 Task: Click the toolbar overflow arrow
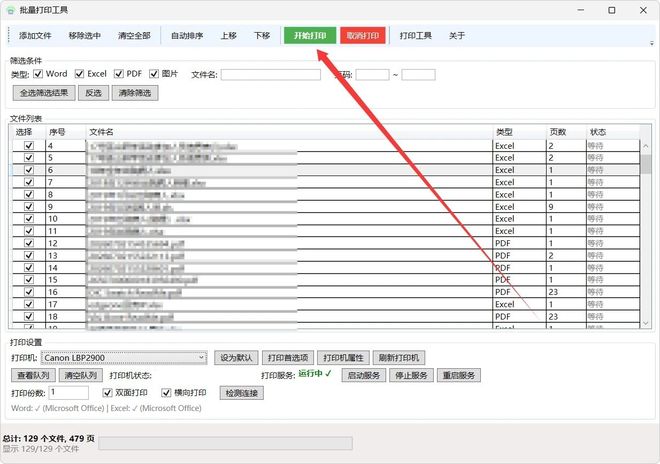(x=652, y=43)
